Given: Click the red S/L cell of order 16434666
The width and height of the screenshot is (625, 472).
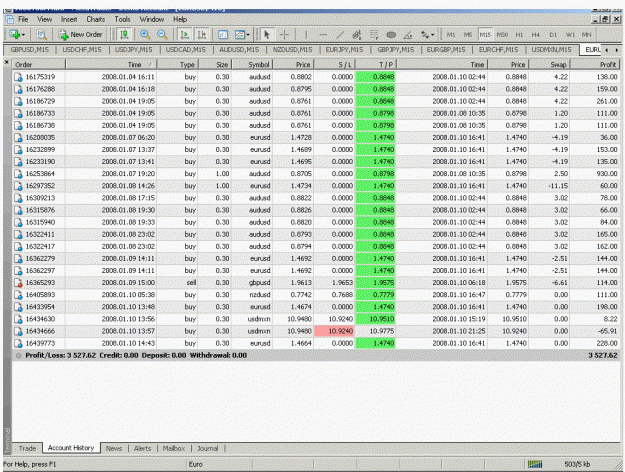Looking at the screenshot, I should pos(334,331).
